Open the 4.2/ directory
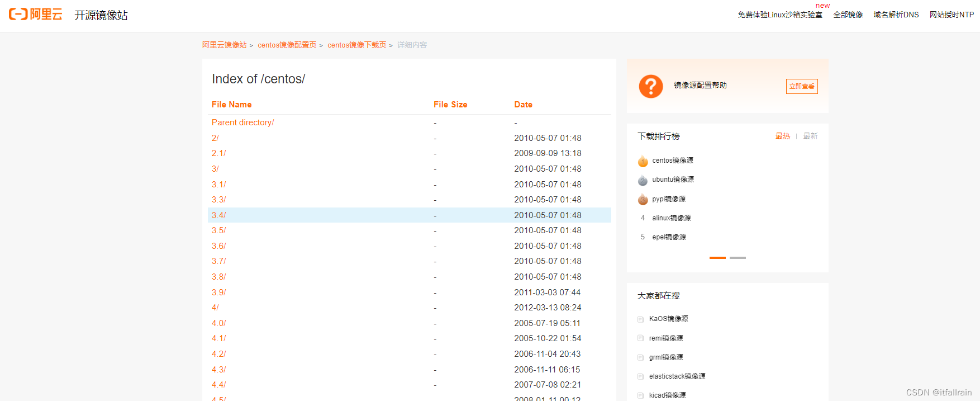This screenshot has width=980, height=401. (x=218, y=354)
